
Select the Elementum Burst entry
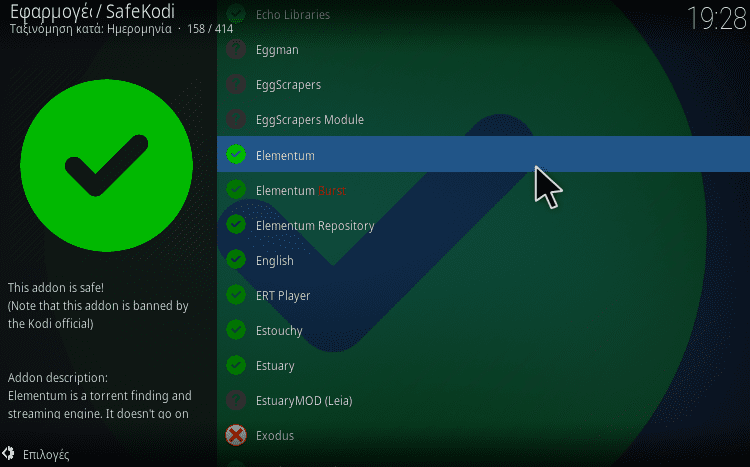tap(484, 189)
